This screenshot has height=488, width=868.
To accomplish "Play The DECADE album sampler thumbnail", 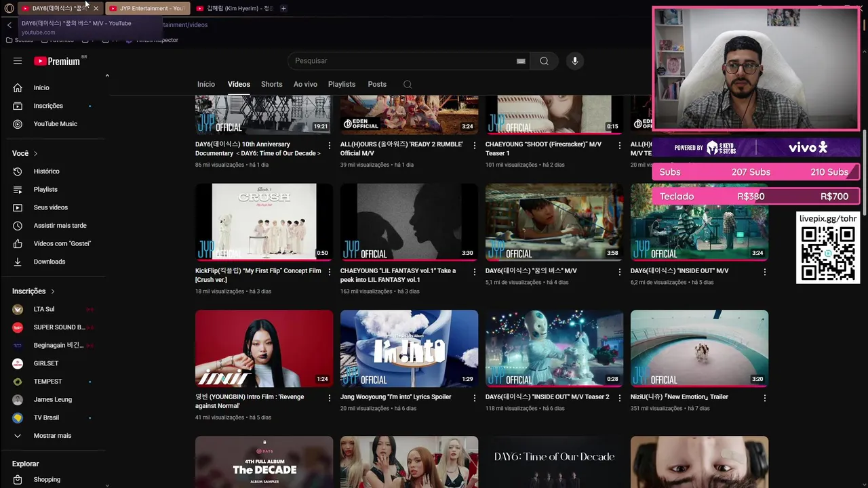I will pyautogui.click(x=264, y=462).
